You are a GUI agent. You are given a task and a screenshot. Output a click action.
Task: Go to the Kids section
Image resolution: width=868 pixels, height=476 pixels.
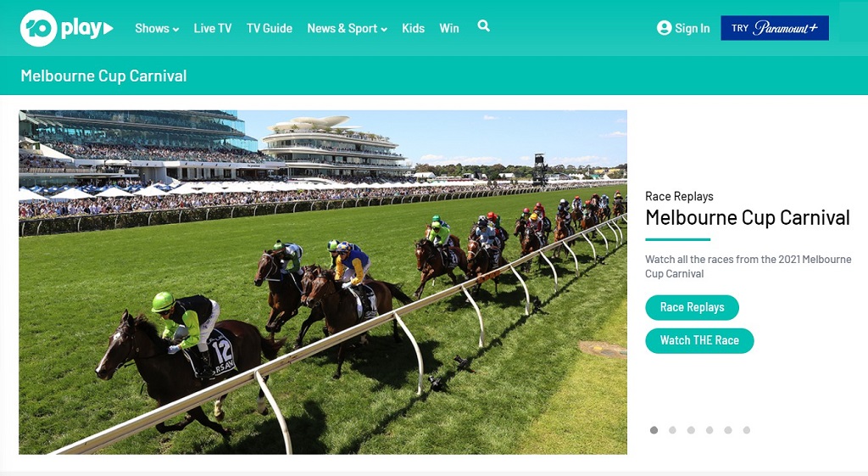(x=413, y=28)
